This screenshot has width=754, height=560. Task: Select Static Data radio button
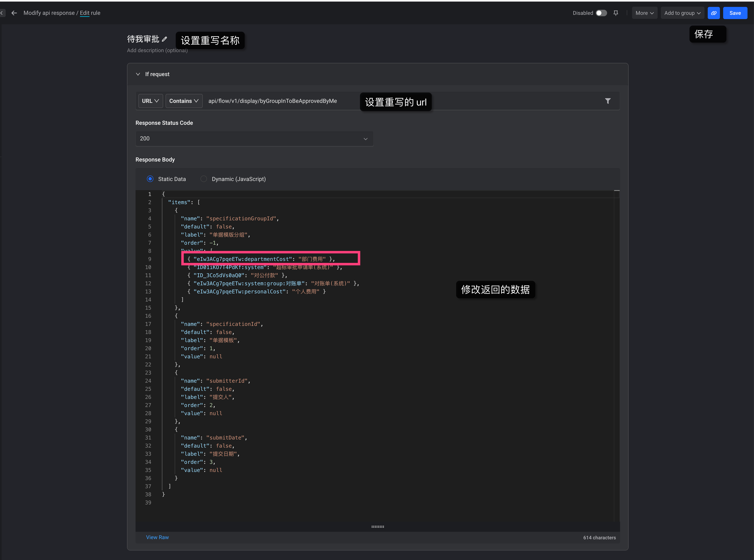pyautogui.click(x=150, y=179)
